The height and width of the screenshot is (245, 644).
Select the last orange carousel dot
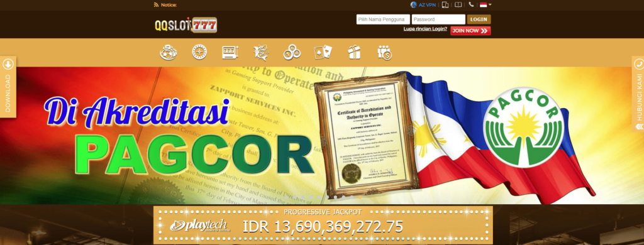[x=360, y=197]
